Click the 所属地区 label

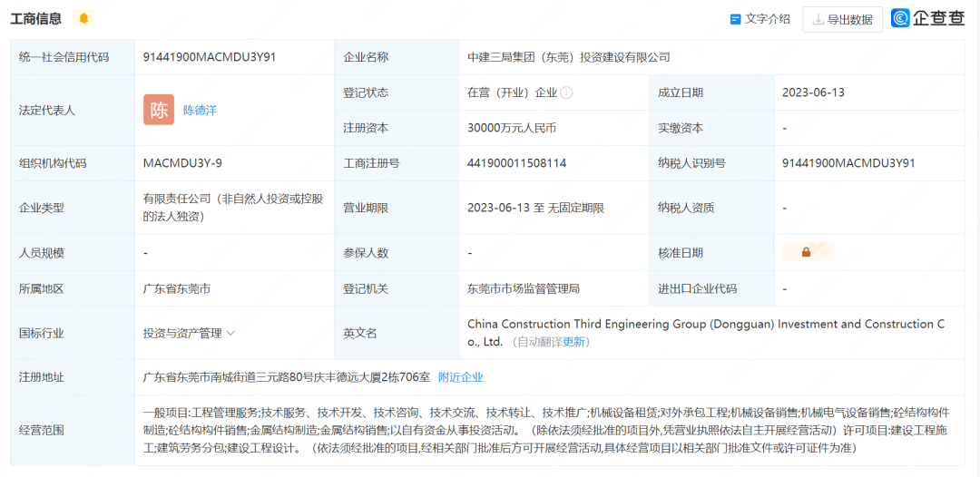pyautogui.click(x=41, y=289)
